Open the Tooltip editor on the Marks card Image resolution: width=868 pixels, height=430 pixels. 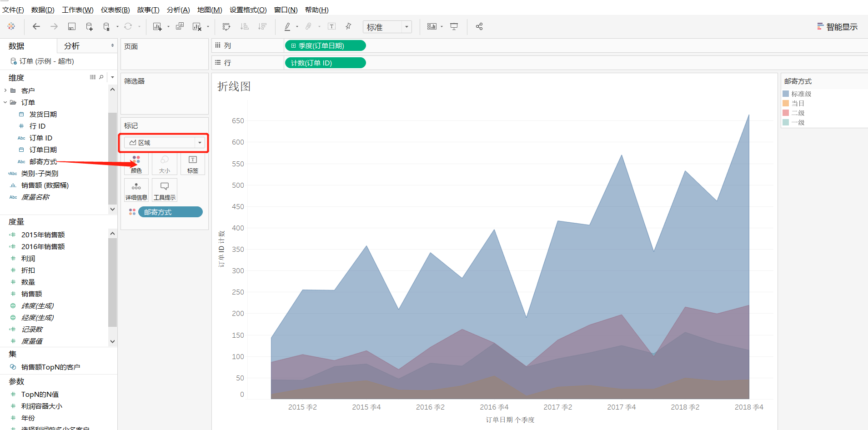pyautogui.click(x=164, y=190)
